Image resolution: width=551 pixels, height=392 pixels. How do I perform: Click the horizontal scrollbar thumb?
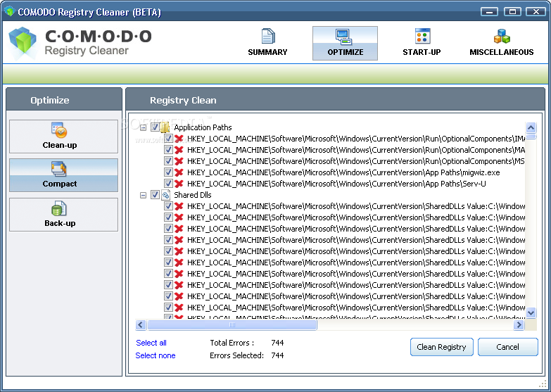[x=232, y=325]
